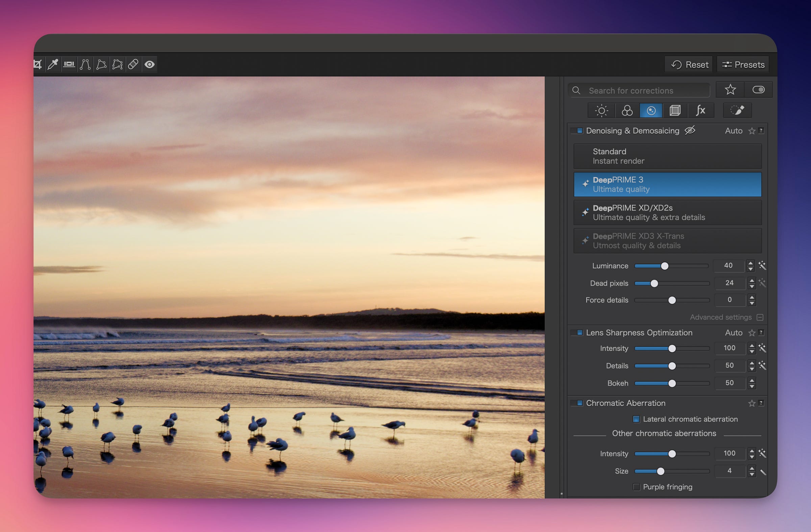Click Dead pixels magic wand button
The width and height of the screenshot is (811, 532).
(762, 283)
